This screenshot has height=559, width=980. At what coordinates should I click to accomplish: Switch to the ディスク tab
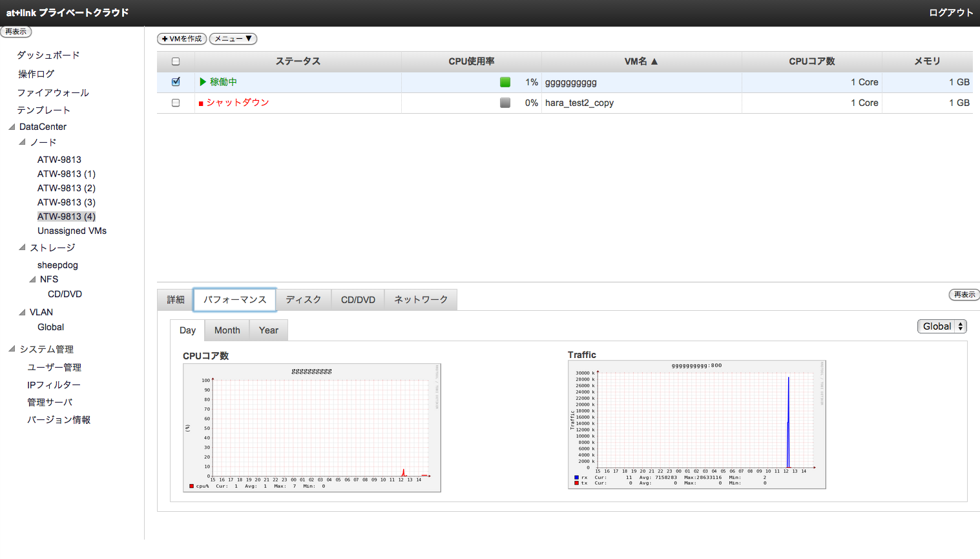coord(303,300)
